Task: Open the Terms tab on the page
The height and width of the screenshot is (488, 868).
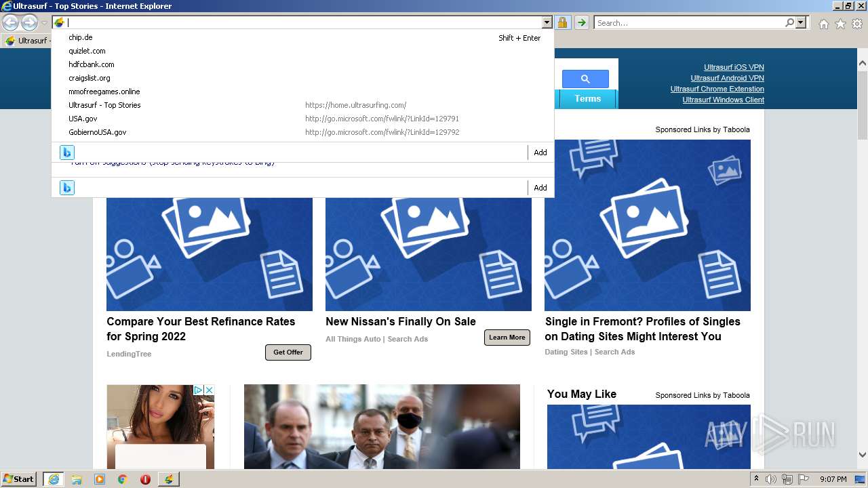Action: pyautogui.click(x=588, y=99)
